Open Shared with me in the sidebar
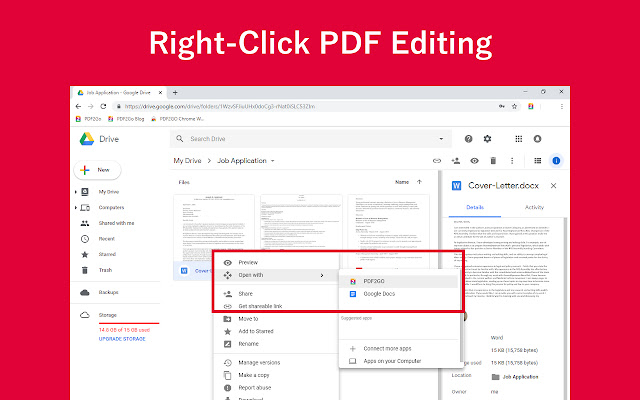Screen dimensions: 640x400 coord(116,223)
